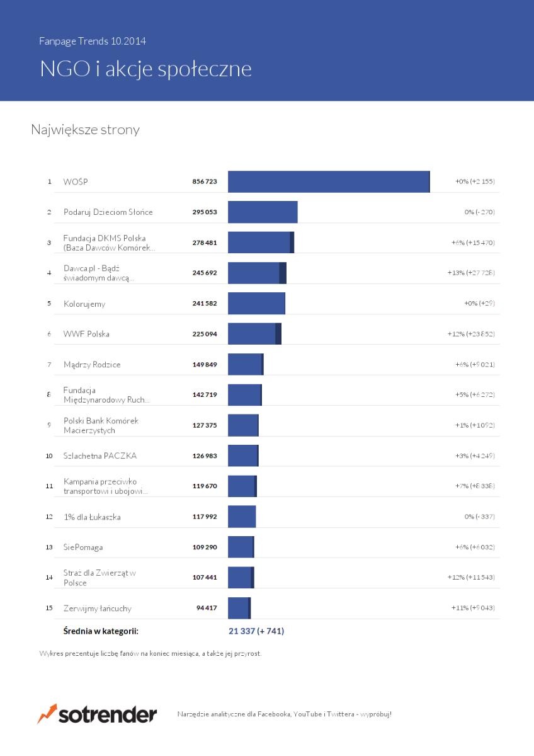
Task: Click the fan count 126 983
Action: (205, 456)
